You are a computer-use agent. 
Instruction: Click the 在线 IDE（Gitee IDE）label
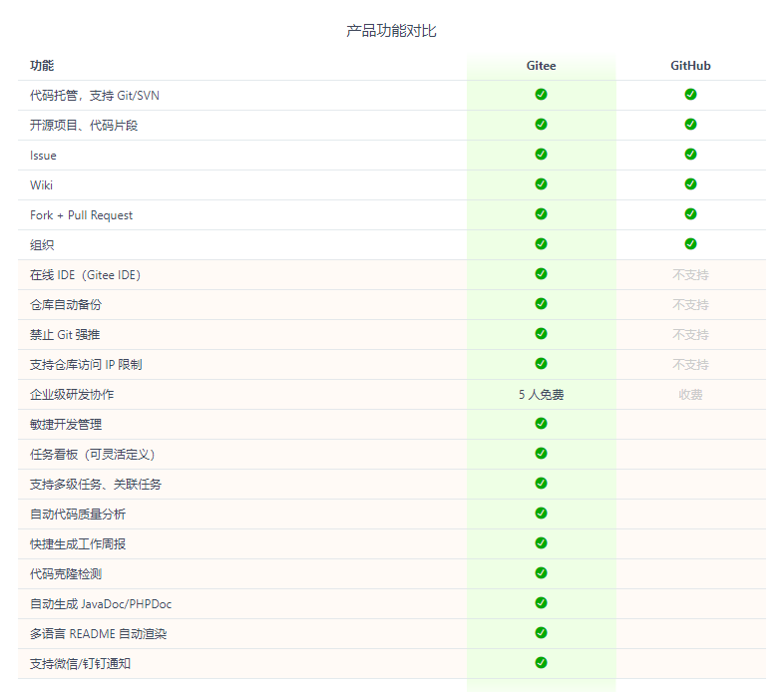85,275
